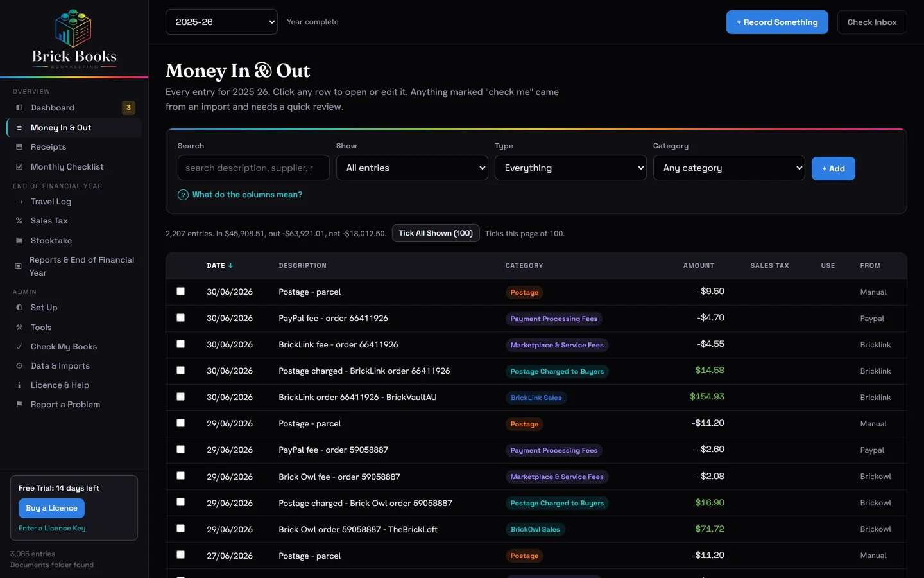The height and width of the screenshot is (578, 924).
Task: Tick checkbox for Postage charged Brick Owl order 59058887
Action: point(181,502)
